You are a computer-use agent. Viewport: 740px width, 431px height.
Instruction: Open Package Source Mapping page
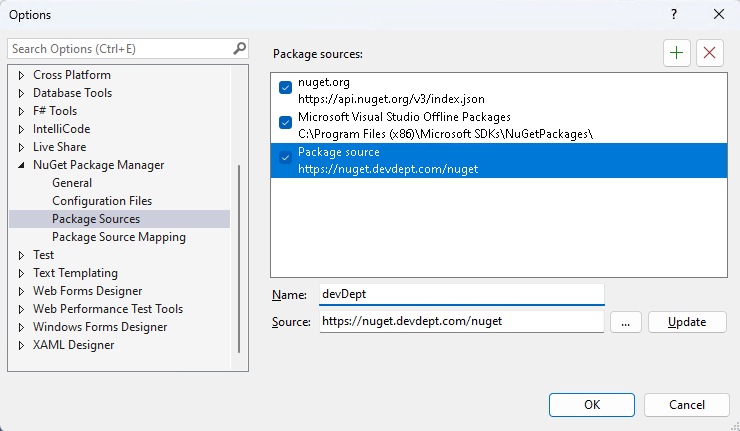[x=119, y=237]
